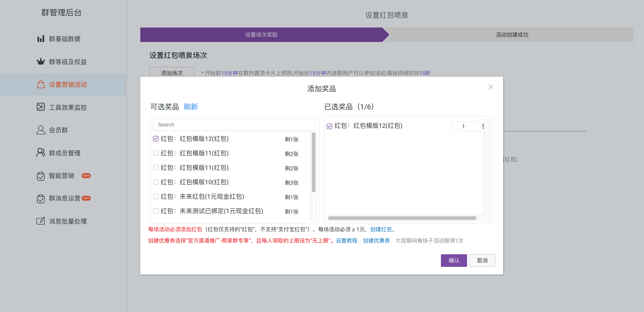This screenshot has height=312, width=644.
Task: Click the members icon for 群成员管理
Action: [41, 153]
